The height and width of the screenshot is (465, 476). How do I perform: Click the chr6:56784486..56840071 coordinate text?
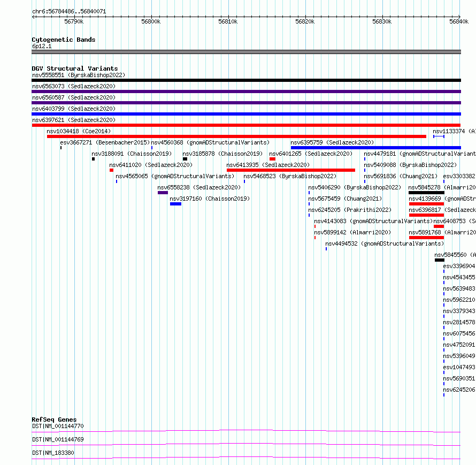(69, 12)
